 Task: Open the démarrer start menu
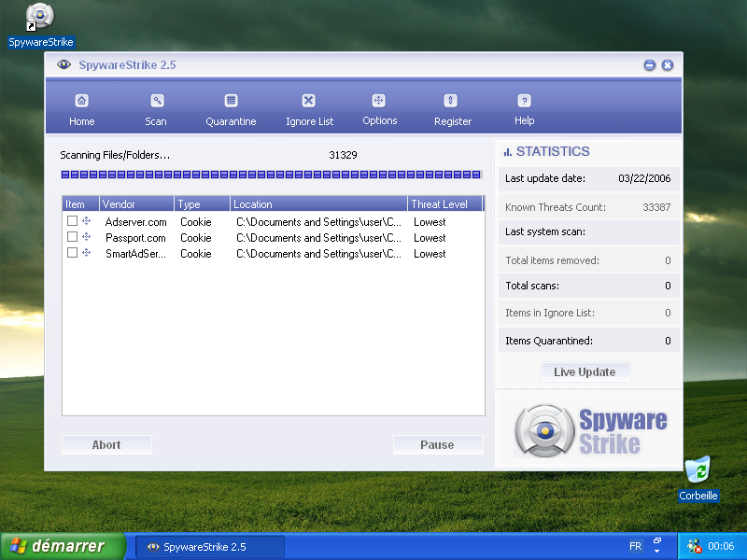tap(63, 546)
